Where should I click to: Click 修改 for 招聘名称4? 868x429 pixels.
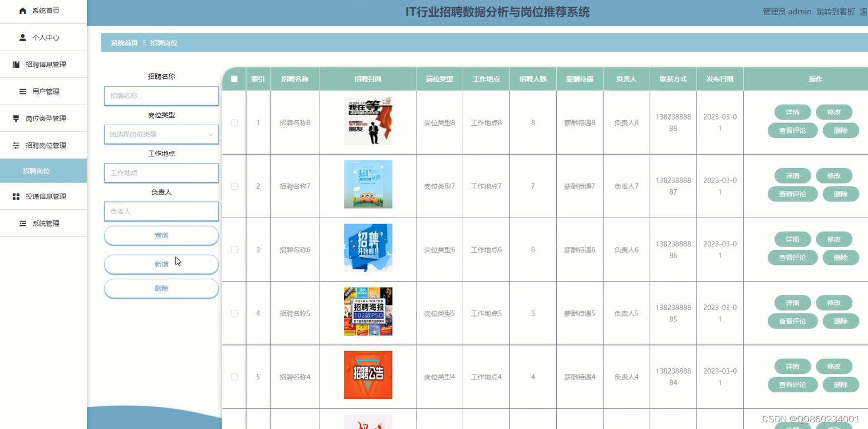(x=834, y=366)
